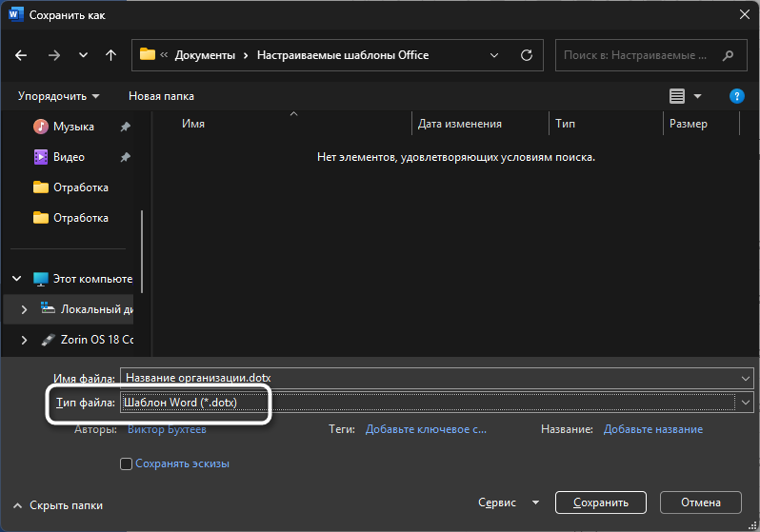Collapse the Этот компьютер tree node
The width and height of the screenshot is (760, 532).
17,279
